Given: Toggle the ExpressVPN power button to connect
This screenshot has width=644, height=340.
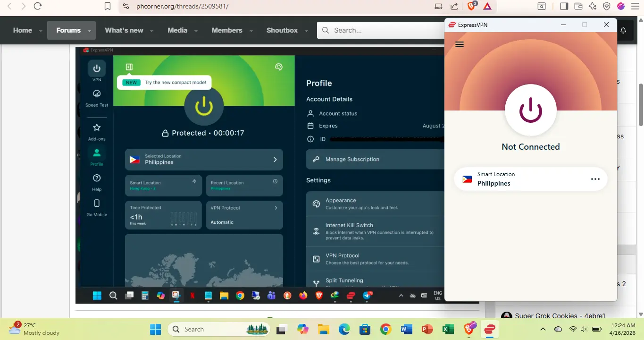Looking at the screenshot, I should tap(531, 110).
